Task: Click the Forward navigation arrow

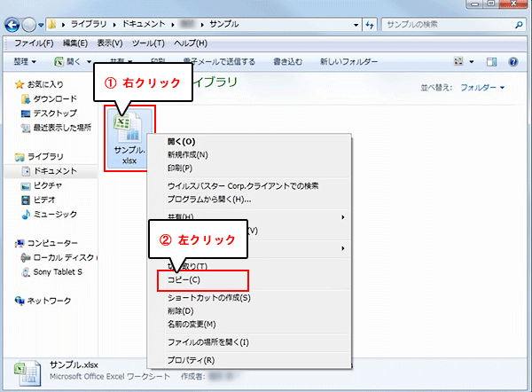Action: 29,25
